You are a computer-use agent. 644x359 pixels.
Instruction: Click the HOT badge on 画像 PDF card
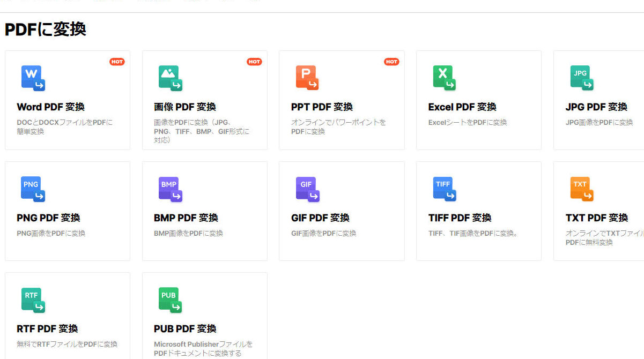point(254,62)
